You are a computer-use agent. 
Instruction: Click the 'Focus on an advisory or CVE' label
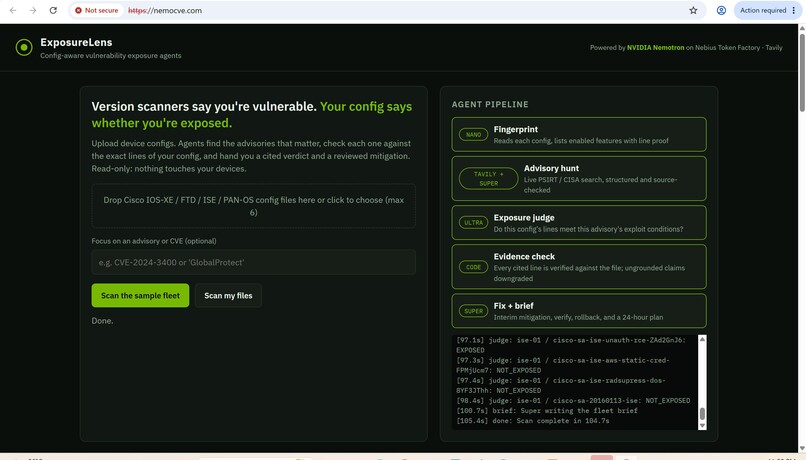154,241
